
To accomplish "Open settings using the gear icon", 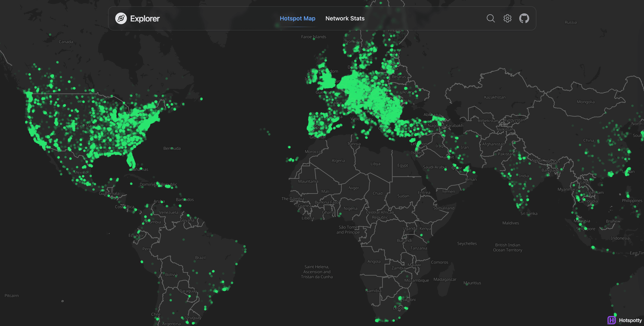I will [508, 19].
